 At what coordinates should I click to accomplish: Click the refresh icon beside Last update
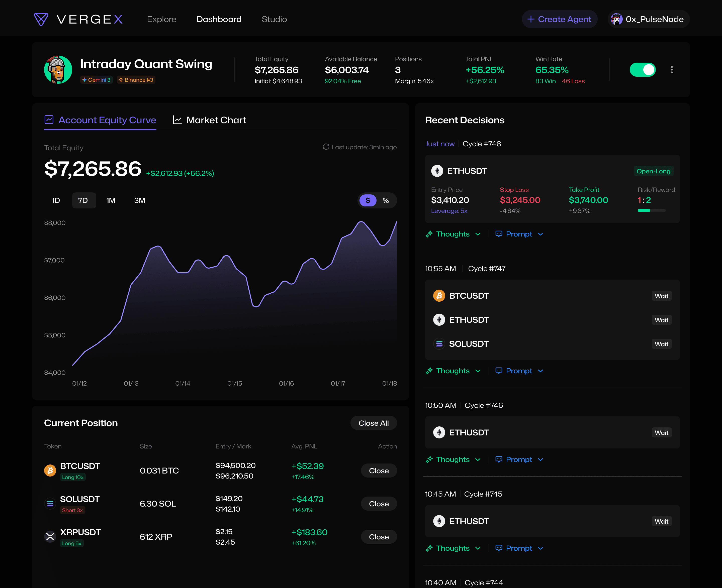tap(326, 147)
